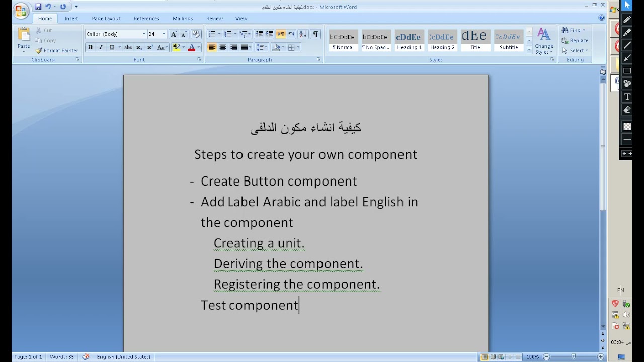644x362 pixels.
Task: Zoom out with the minus button
Action: pyautogui.click(x=547, y=357)
